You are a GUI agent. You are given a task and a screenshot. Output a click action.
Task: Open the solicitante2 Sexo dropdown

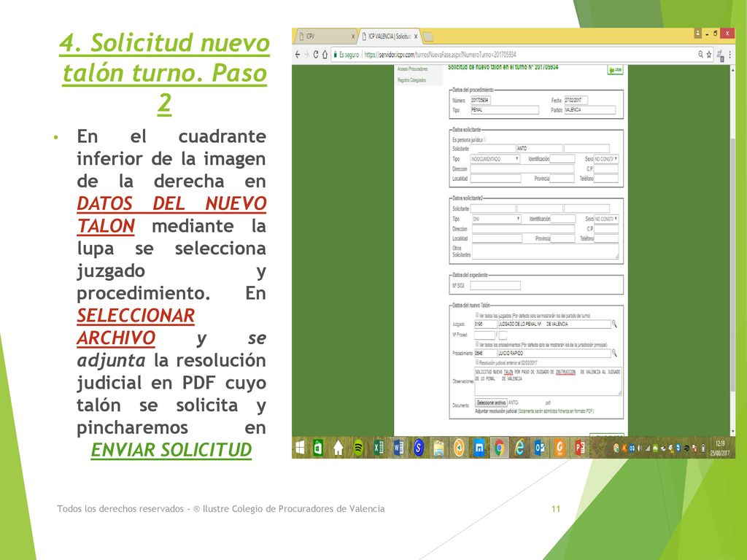click(606, 219)
